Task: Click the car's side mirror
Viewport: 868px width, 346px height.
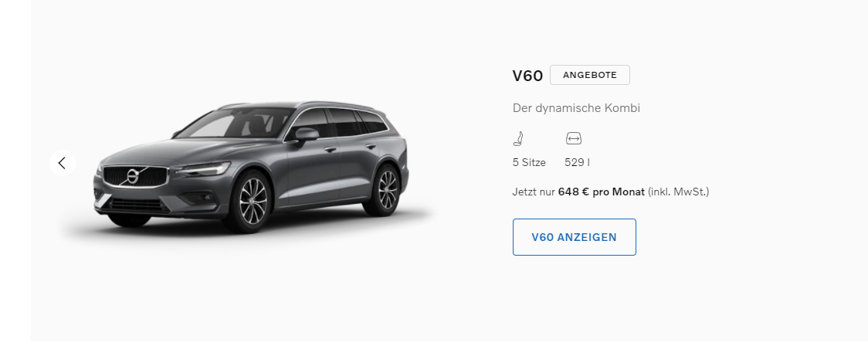Action: click(306, 134)
